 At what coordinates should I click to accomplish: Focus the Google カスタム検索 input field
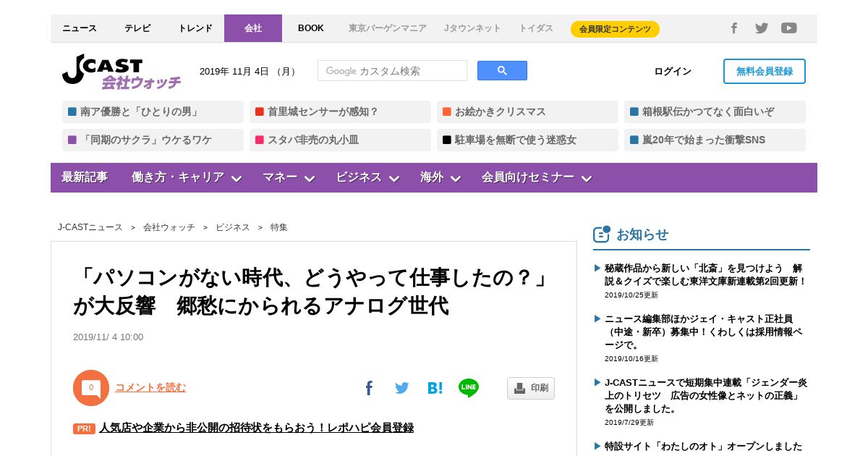[392, 71]
